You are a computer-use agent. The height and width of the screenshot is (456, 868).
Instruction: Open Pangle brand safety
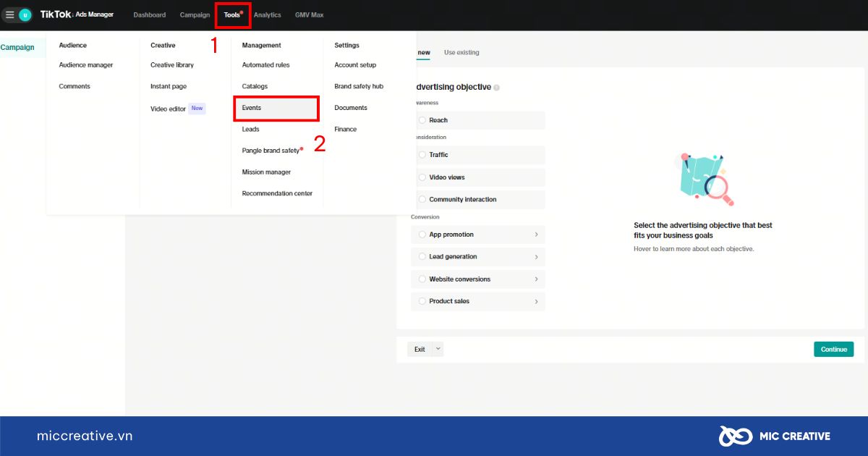[x=272, y=151]
